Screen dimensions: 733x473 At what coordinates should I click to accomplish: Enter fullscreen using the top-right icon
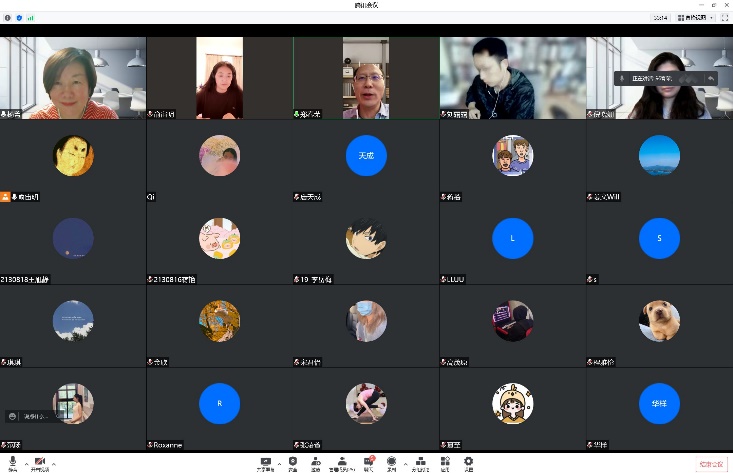tap(725, 17)
